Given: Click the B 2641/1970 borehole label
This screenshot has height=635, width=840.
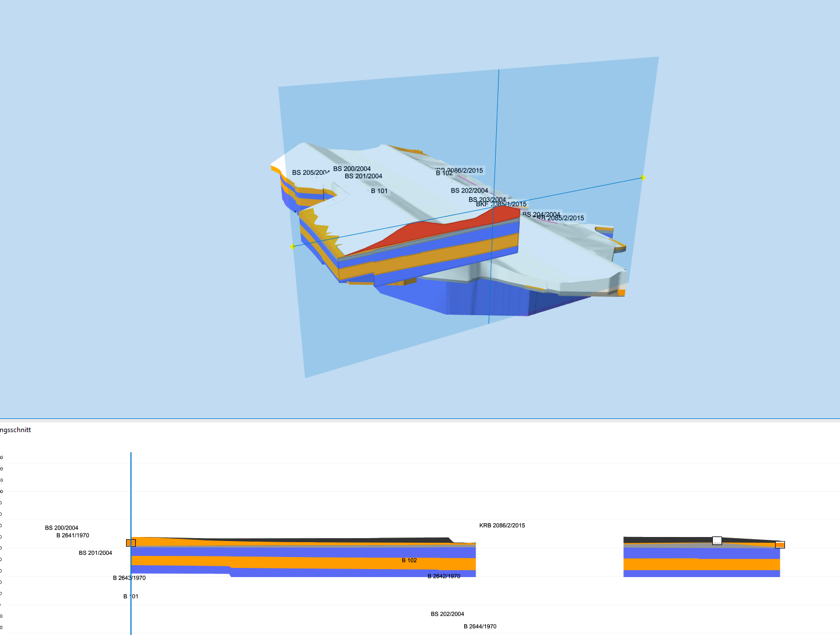Looking at the screenshot, I should coord(73,535).
